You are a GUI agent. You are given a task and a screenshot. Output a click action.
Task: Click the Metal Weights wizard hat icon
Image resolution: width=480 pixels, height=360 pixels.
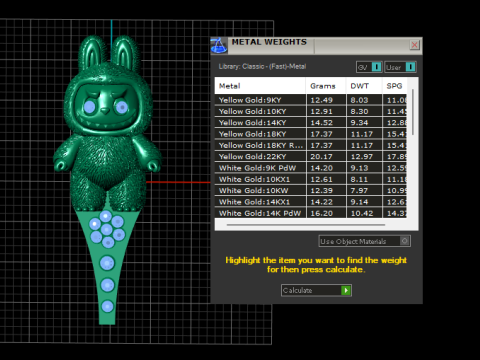tap(219, 46)
